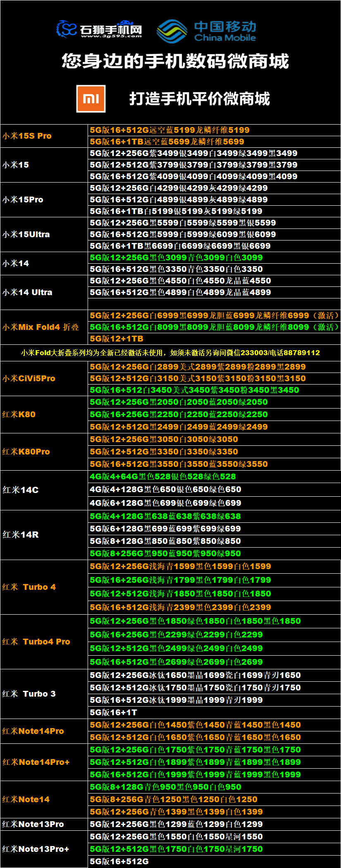Click the 12+256G 紫3499 price row
Viewport: 341px width, 868px height.
click(215, 153)
